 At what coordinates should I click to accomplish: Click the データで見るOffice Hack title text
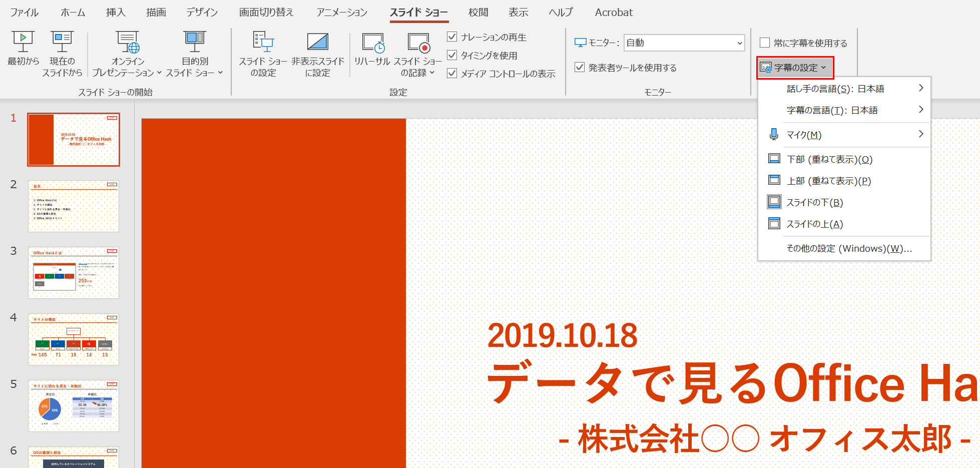pos(732,383)
